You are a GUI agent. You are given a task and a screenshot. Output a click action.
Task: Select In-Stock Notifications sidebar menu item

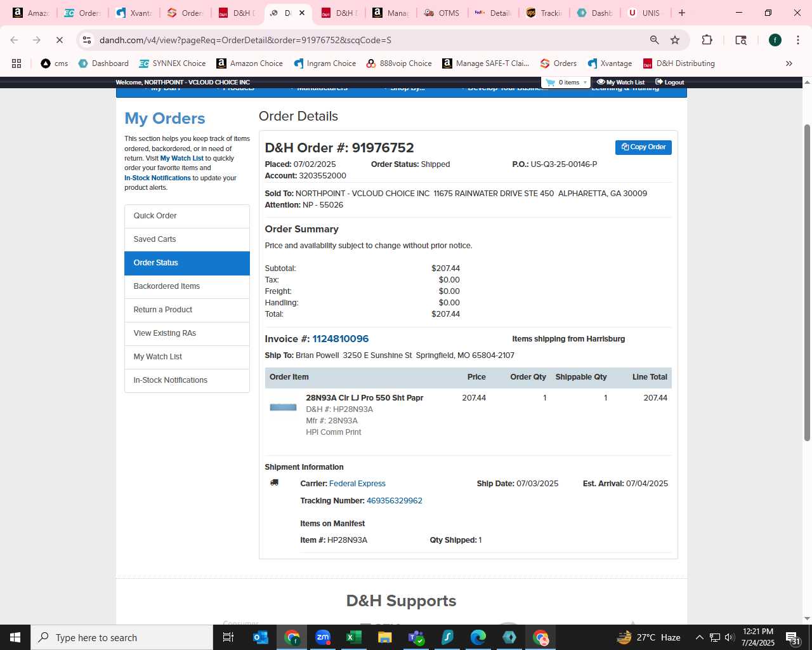[x=187, y=380]
